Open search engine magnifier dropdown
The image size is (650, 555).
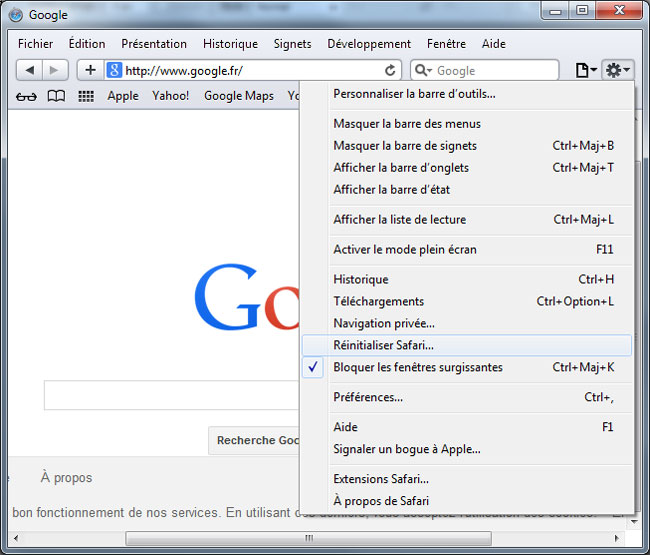423,70
